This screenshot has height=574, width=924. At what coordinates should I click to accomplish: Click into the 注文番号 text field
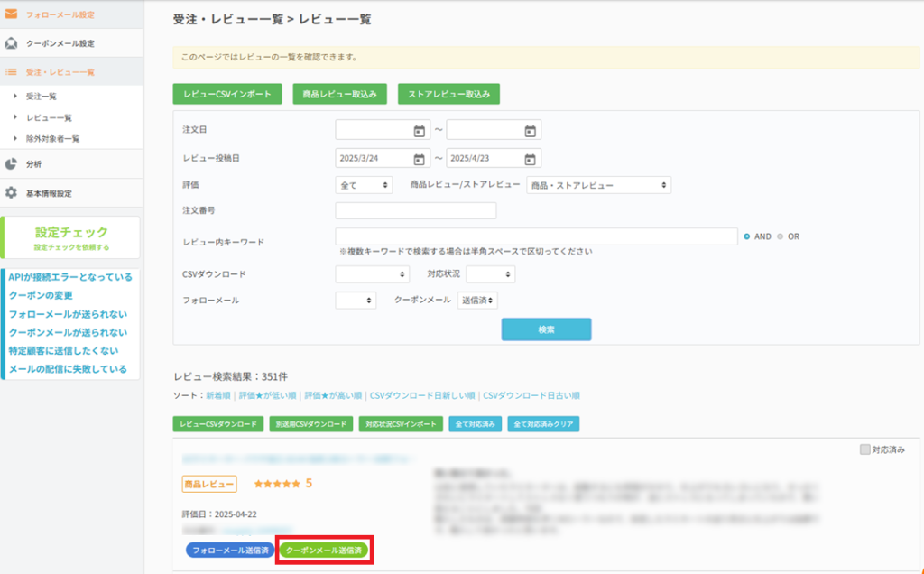[x=415, y=211]
